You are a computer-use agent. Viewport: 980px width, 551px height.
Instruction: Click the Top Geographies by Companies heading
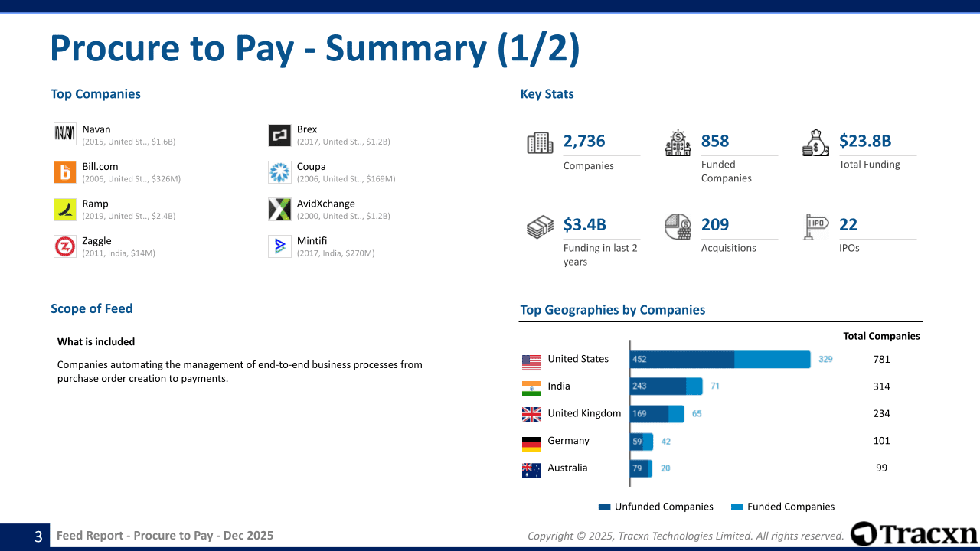click(x=612, y=310)
